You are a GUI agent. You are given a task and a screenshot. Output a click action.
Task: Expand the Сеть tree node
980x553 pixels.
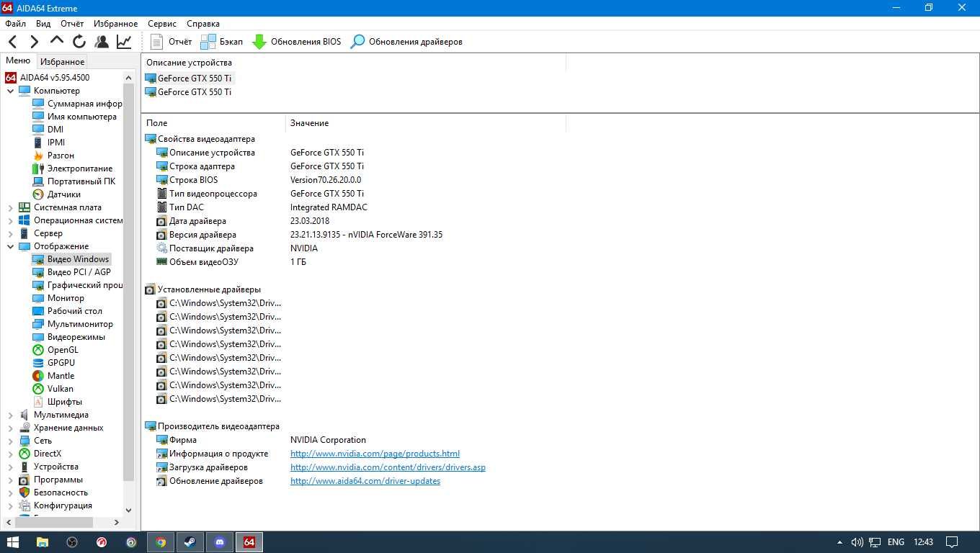(x=10, y=441)
